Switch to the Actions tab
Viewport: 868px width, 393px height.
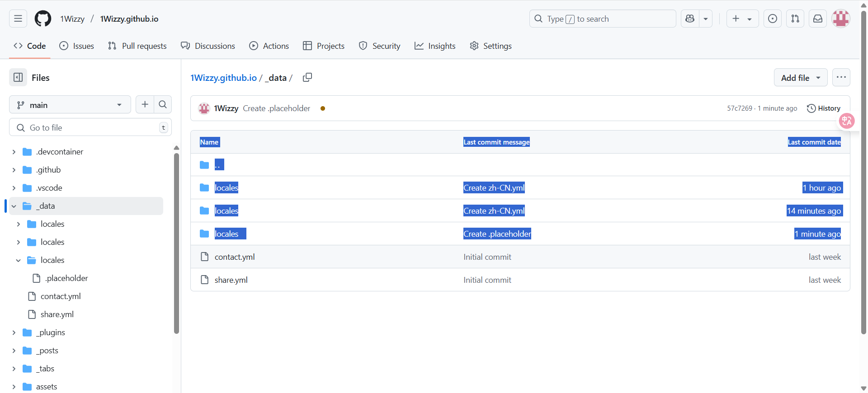pos(269,46)
